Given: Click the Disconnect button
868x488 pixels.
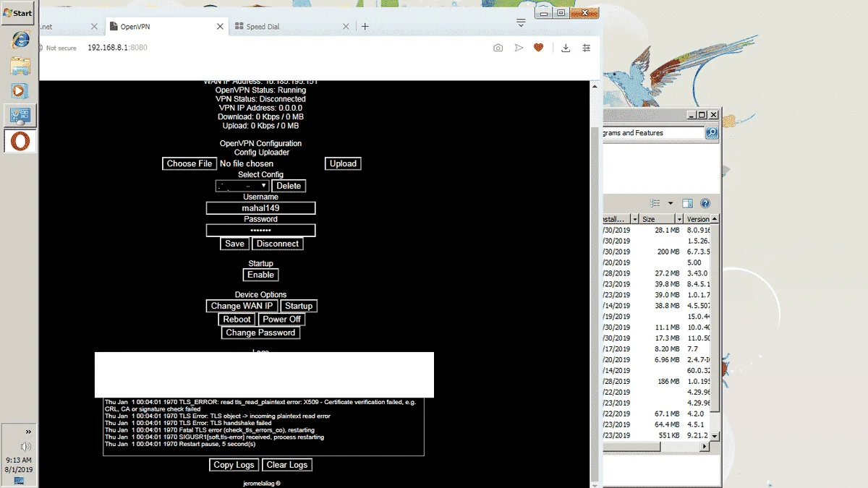Looking at the screenshot, I should point(278,244).
